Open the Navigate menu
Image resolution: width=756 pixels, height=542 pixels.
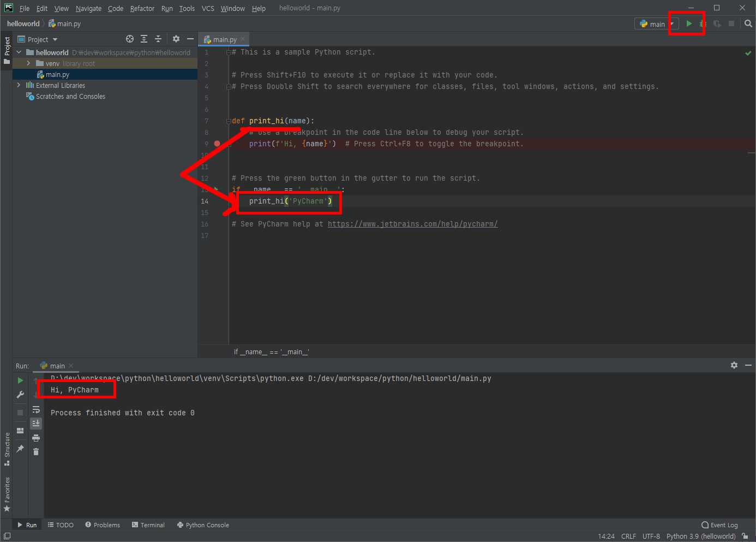point(88,8)
